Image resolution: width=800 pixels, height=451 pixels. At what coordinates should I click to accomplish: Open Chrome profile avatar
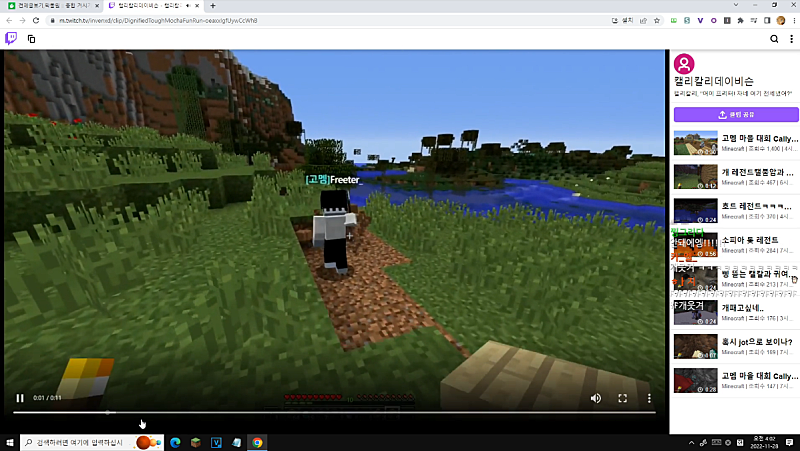[781, 20]
